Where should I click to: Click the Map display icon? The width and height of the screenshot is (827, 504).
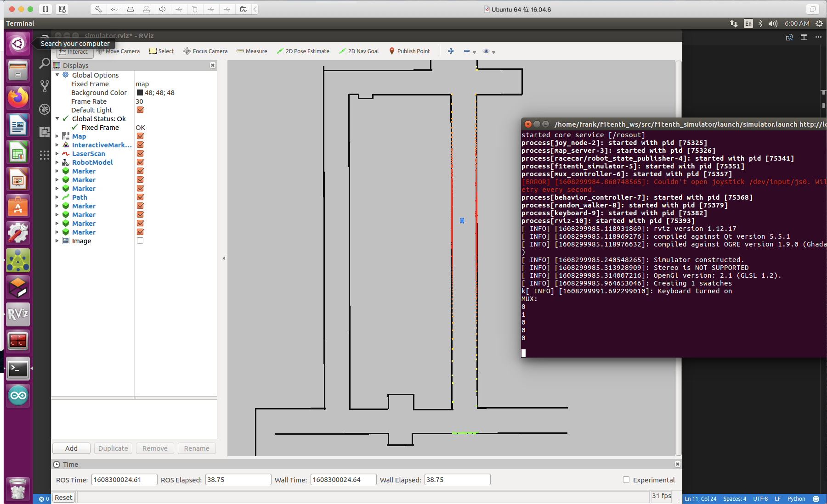pyautogui.click(x=66, y=136)
